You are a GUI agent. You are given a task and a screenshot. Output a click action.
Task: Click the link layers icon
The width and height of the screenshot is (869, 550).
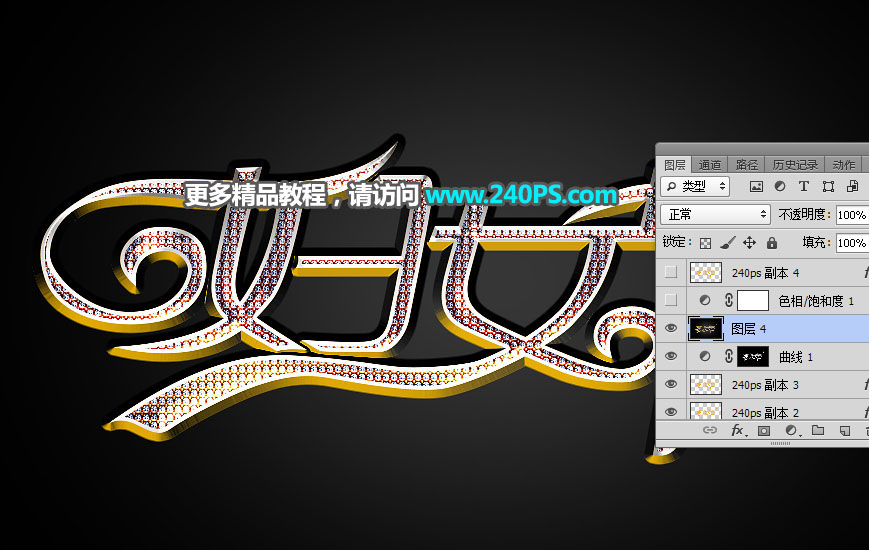[x=710, y=430]
